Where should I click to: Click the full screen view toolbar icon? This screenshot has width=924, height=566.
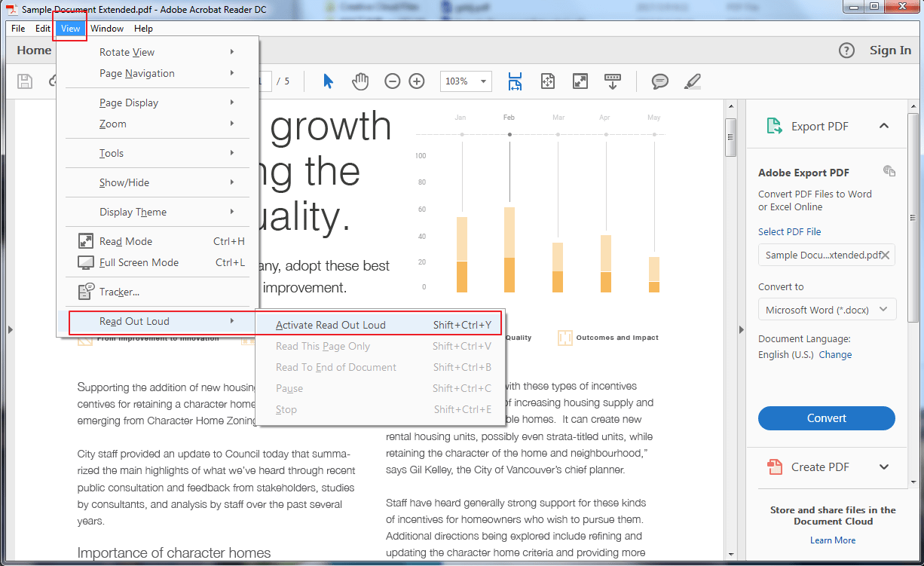(x=580, y=81)
